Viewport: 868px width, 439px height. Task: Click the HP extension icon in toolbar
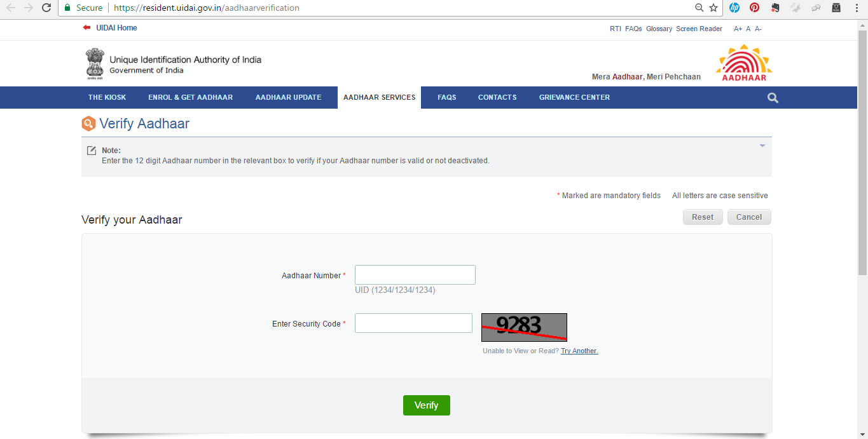coord(734,8)
